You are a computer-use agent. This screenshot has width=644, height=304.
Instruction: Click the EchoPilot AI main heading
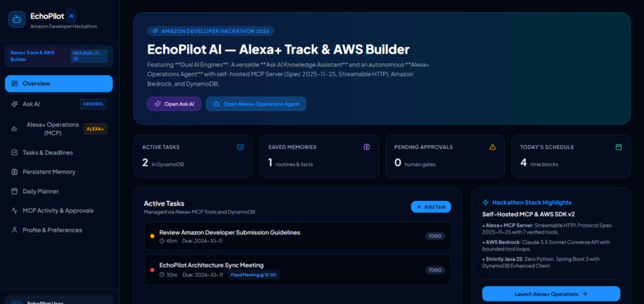pyautogui.click(x=279, y=49)
